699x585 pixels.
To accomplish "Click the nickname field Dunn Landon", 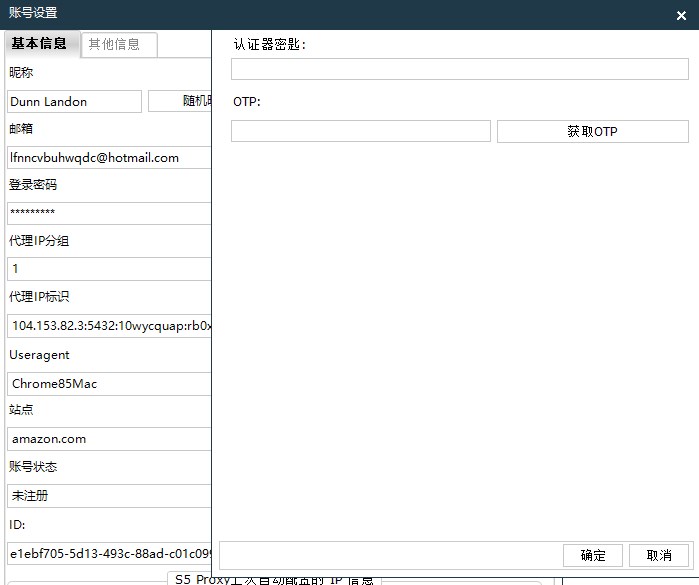I will coord(74,102).
